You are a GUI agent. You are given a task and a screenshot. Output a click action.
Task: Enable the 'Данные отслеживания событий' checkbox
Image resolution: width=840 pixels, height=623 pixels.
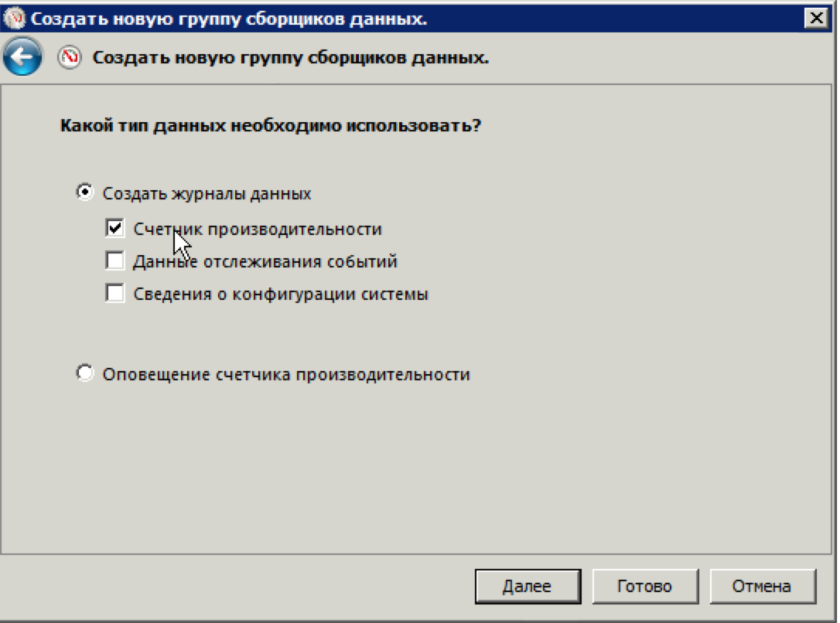click(114, 261)
